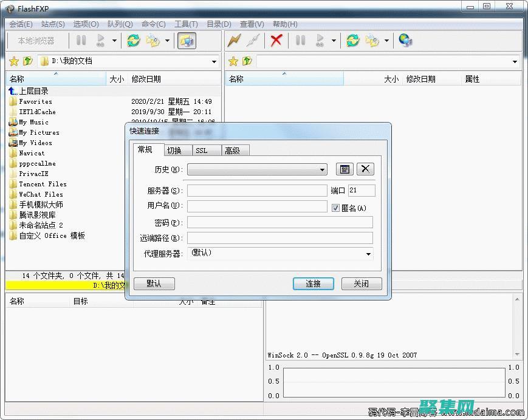Image resolution: width=528 pixels, height=420 pixels.
Task: Click the clear history X button in dialog
Action: point(365,169)
